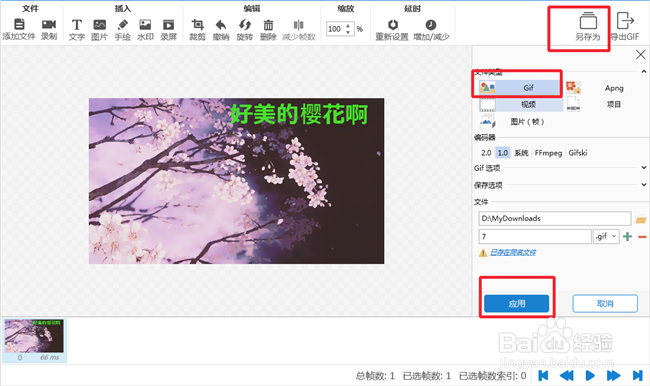The width and height of the screenshot is (650, 386).
Task: Go to the previous frame
Action: [x=566, y=376]
